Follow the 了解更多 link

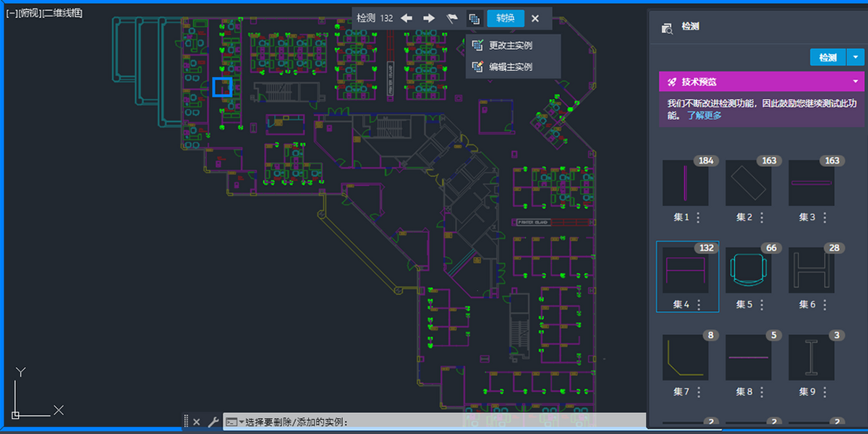(x=704, y=116)
